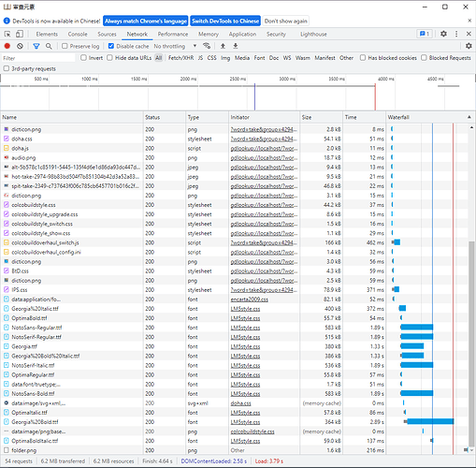Click the Filter text input field
This screenshot has width=476, height=468.
click(x=38, y=58)
